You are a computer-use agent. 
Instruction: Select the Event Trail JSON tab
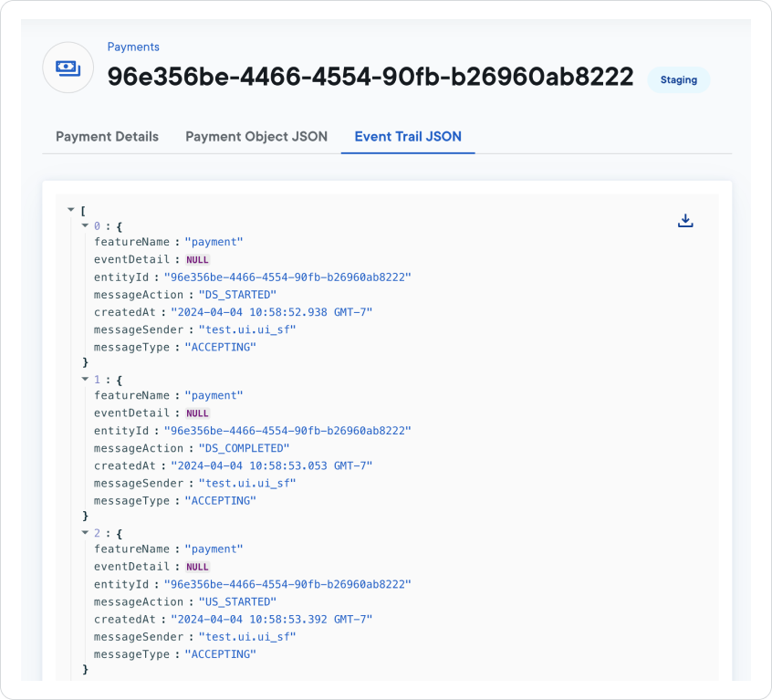[x=407, y=136]
